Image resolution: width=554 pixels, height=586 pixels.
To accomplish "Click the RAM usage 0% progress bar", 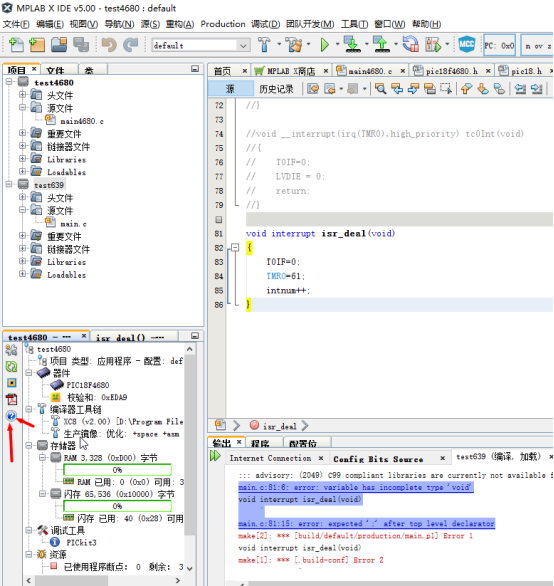I will [117, 470].
